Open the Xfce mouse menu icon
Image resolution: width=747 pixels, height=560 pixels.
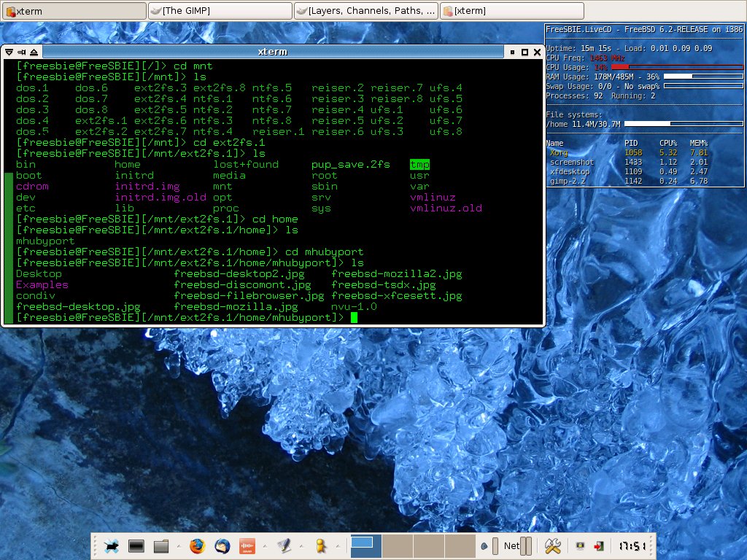pos(112,545)
